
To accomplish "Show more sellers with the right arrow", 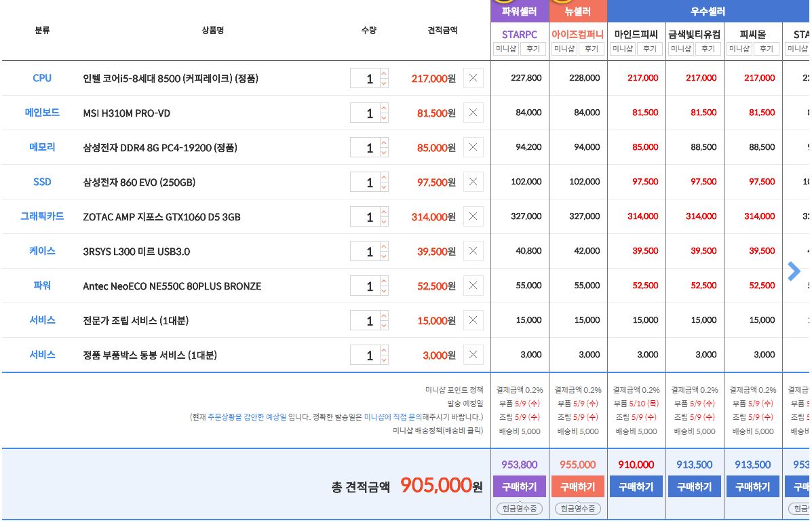I will (794, 271).
